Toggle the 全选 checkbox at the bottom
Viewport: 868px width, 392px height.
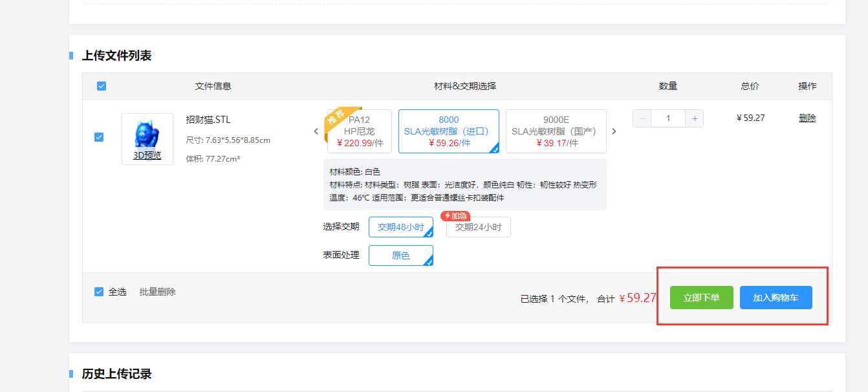pyautogui.click(x=99, y=292)
